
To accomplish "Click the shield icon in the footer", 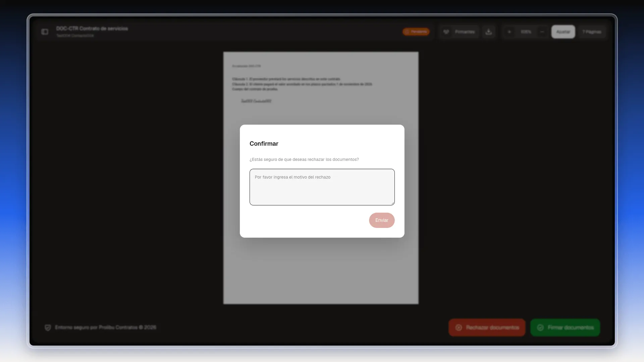I will [48, 327].
